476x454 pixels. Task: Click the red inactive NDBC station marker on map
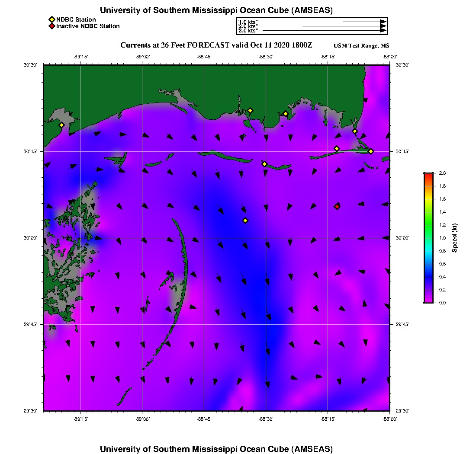tap(337, 207)
